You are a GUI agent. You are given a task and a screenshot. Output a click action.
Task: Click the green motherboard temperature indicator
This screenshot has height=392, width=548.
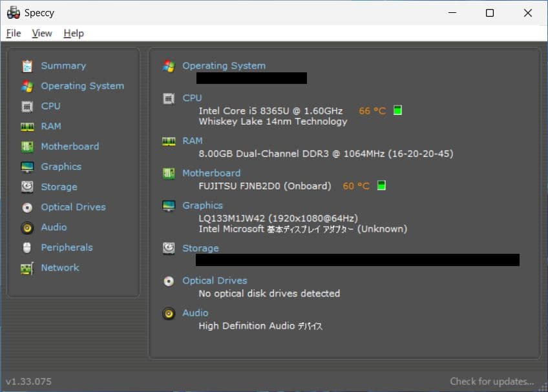(x=382, y=185)
